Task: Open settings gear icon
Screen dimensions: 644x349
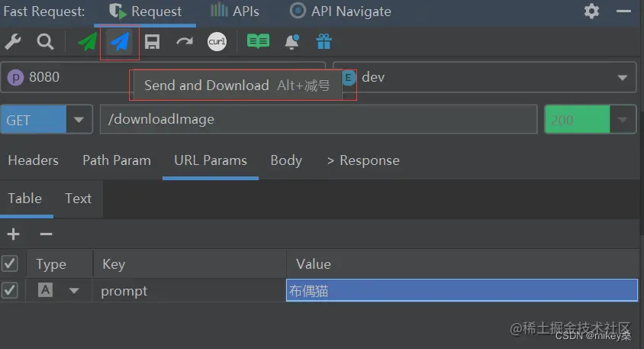Action: 591,11
